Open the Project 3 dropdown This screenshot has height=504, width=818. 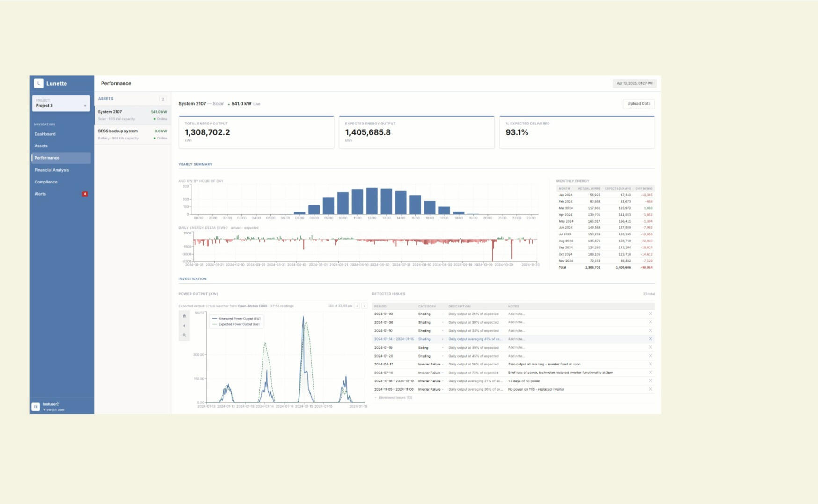tap(61, 103)
